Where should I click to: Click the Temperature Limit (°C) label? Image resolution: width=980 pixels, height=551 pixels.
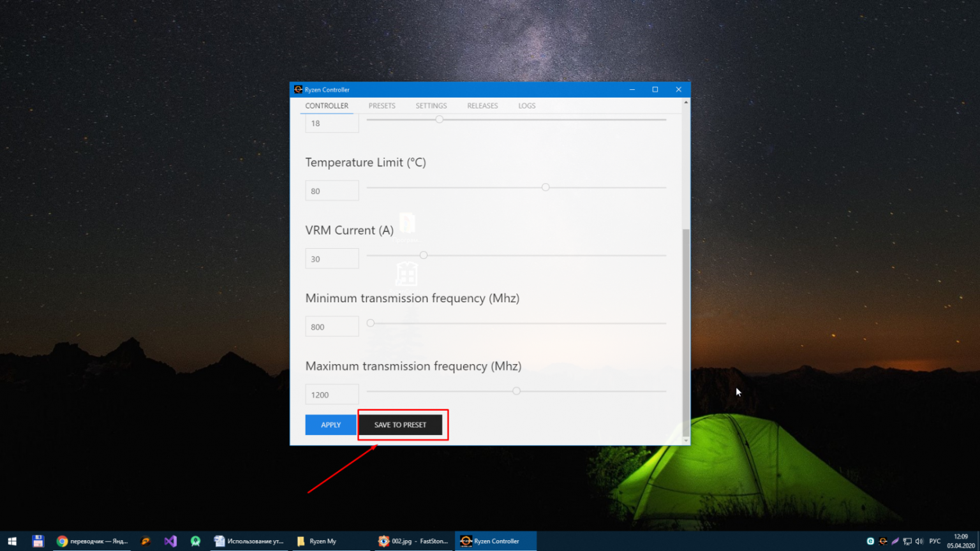(366, 163)
